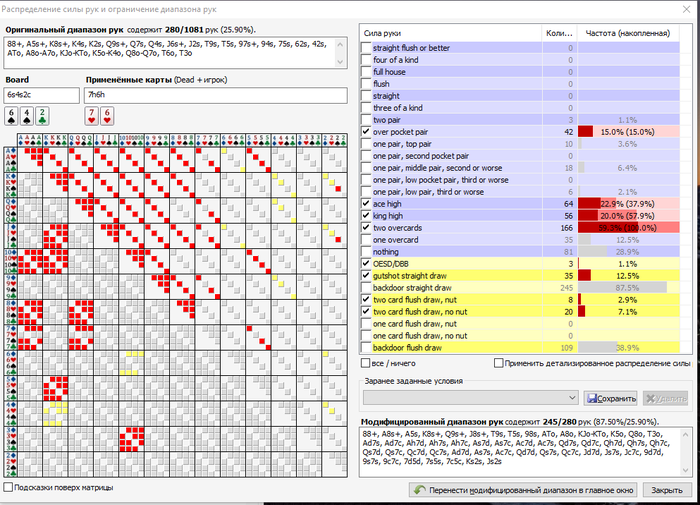Screen dimensions: 700x505
Task: Click the disabled Удалить button
Action: pyautogui.click(x=666, y=398)
